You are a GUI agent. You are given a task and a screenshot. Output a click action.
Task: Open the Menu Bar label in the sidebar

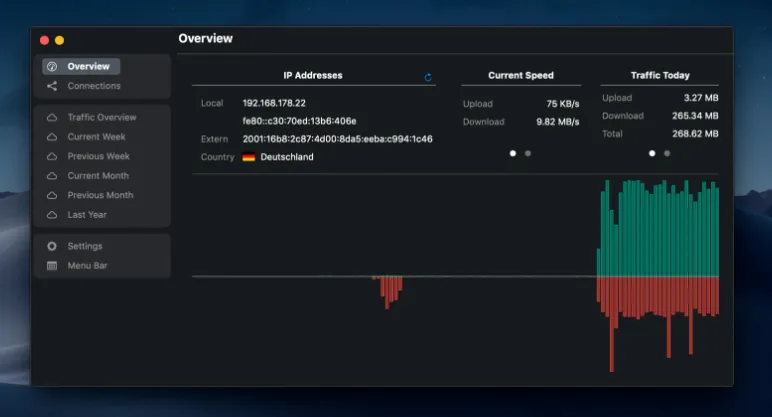coord(88,266)
